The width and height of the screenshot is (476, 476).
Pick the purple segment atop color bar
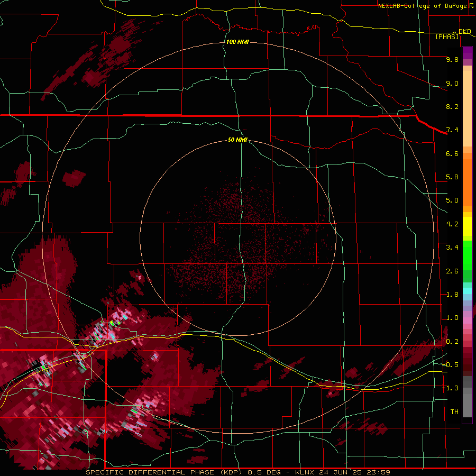point(467,53)
